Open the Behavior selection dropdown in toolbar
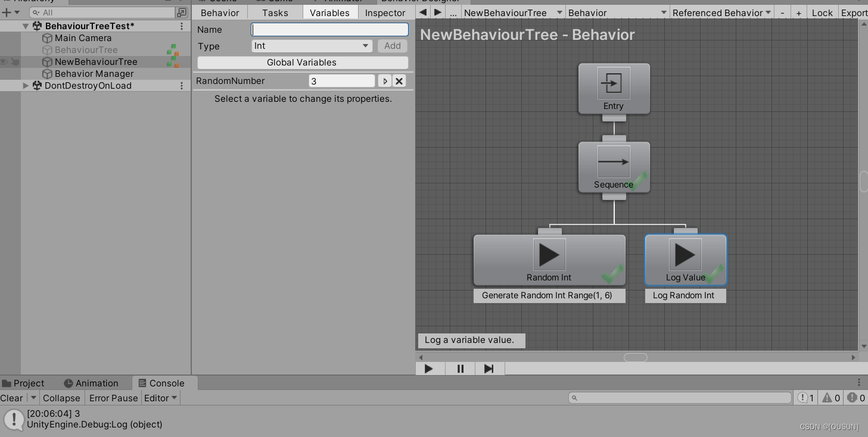Viewport: 868px width, 437px height. pos(617,13)
